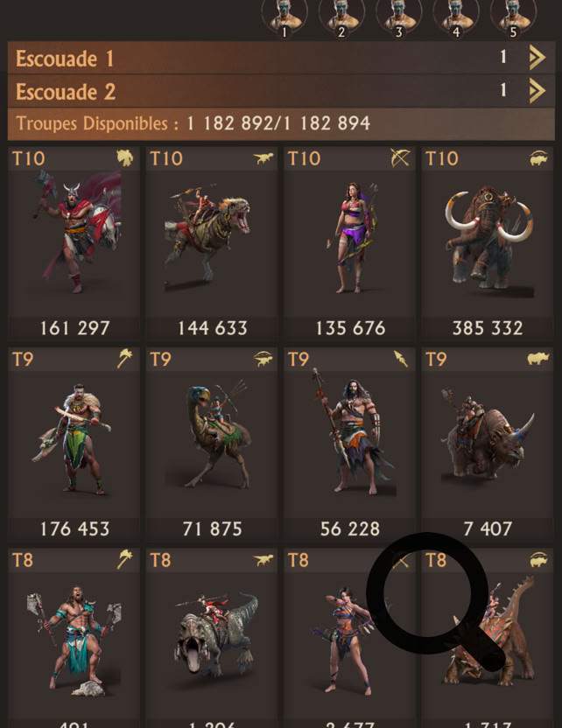Select hero portrait slot 5
Viewport: 562px width, 728px height.
pyautogui.click(x=513, y=18)
